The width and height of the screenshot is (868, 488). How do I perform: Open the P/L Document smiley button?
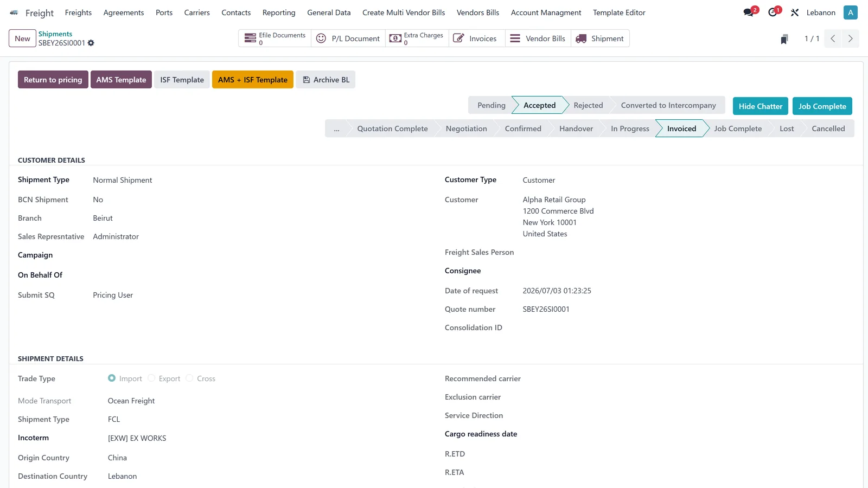tap(348, 38)
